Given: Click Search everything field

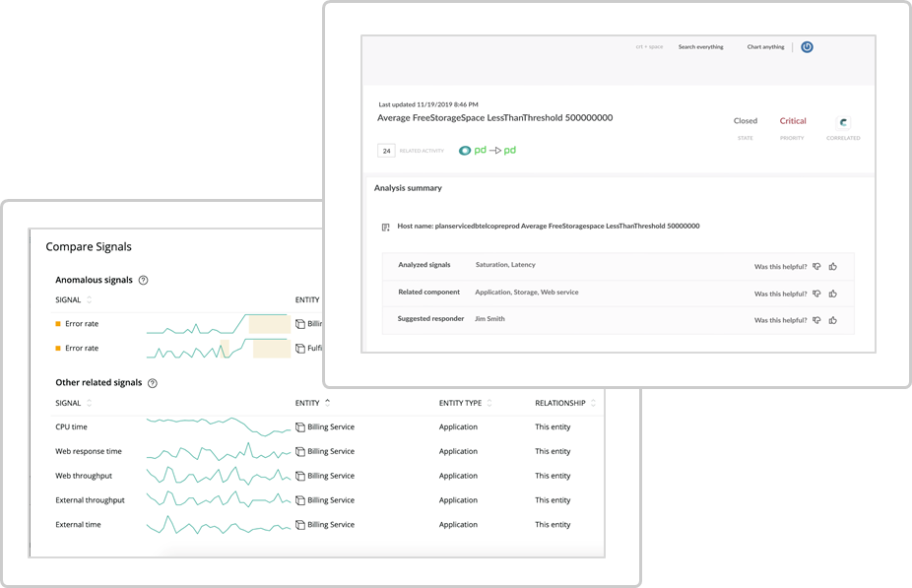Looking at the screenshot, I should pyautogui.click(x=700, y=47).
